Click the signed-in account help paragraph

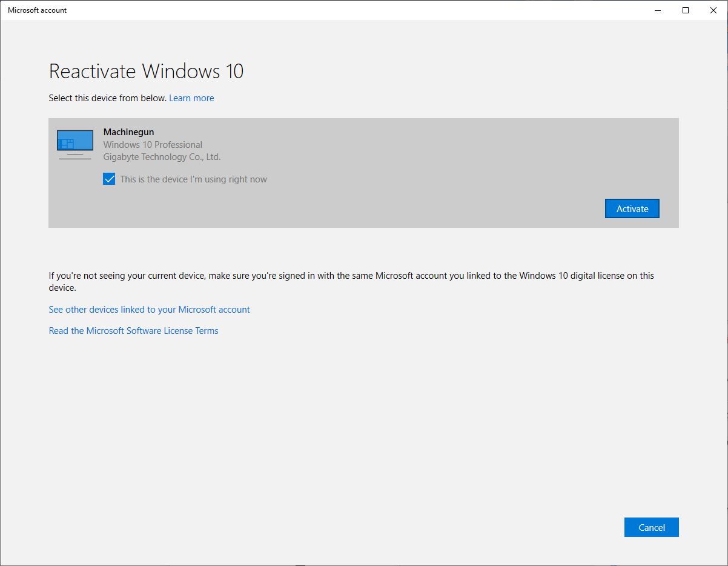coord(351,276)
